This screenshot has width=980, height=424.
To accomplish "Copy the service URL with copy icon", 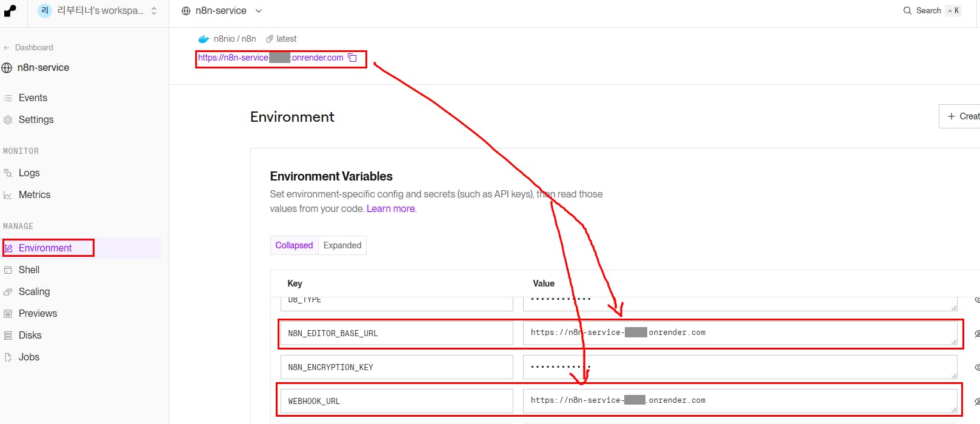I will coord(353,58).
